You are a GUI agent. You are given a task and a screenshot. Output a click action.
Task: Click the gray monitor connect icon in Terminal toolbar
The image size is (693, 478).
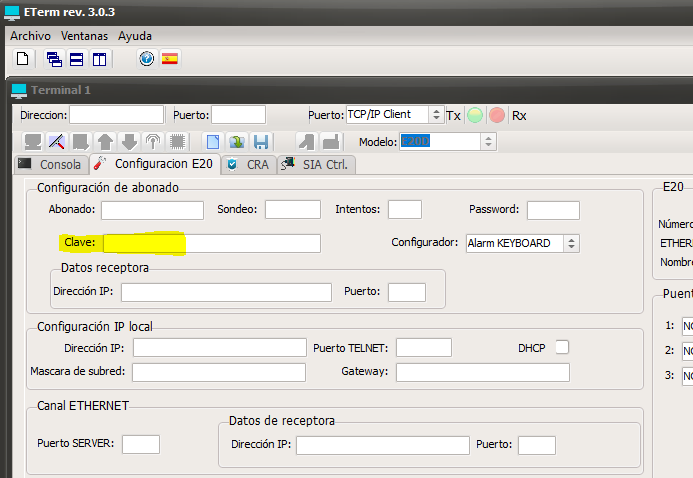pos(33,142)
